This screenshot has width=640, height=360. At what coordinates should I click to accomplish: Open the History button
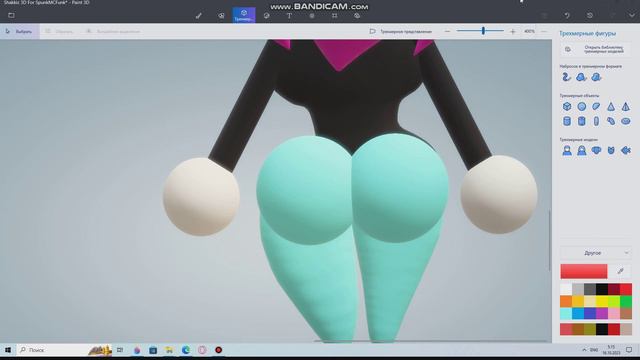pyautogui.click(x=590, y=16)
